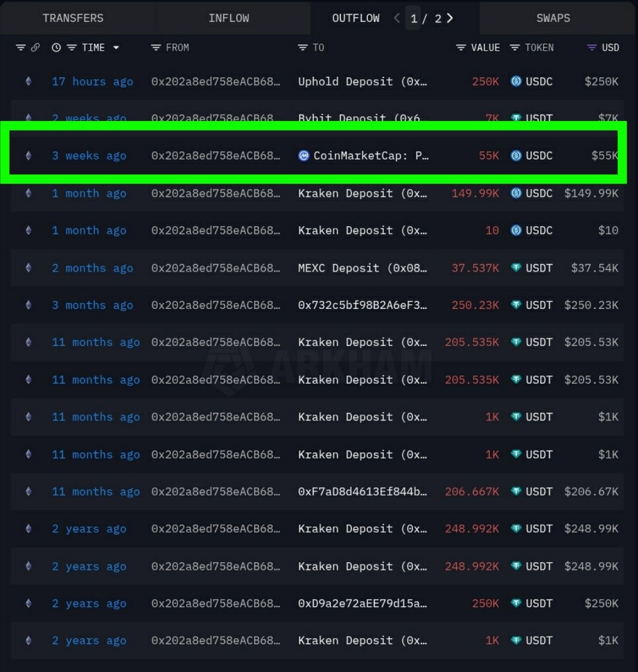The width and height of the screenshot is (638, 672).
Task: Click USDC icon in the $10 row
Action: tap(516, 230)
